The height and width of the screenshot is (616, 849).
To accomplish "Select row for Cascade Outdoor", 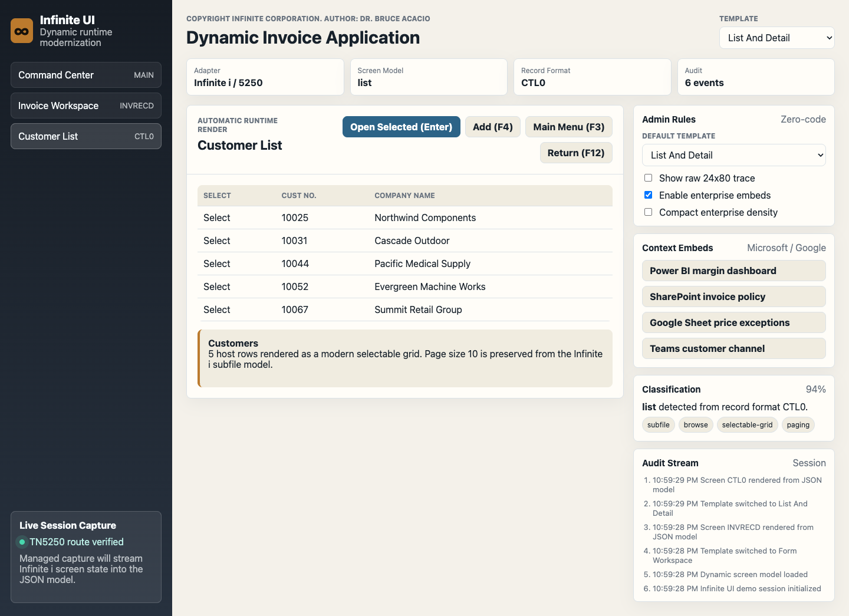I will [x=216, y=241].
